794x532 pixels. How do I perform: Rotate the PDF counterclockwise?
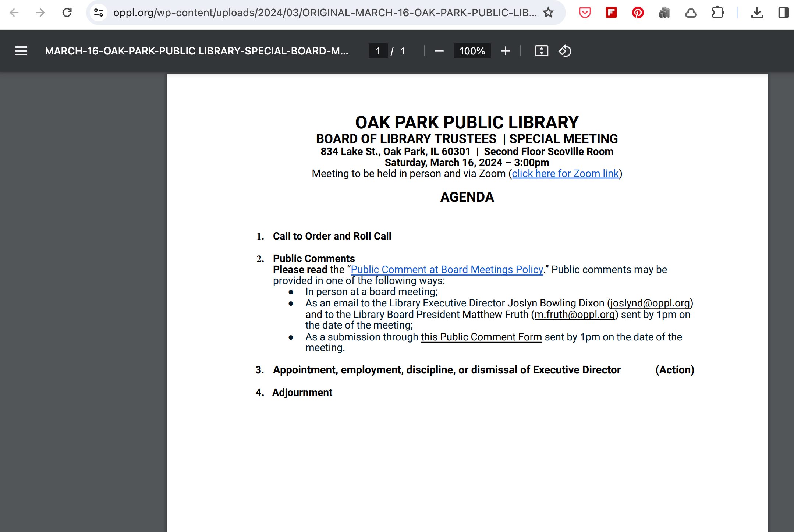pos(565,51)
